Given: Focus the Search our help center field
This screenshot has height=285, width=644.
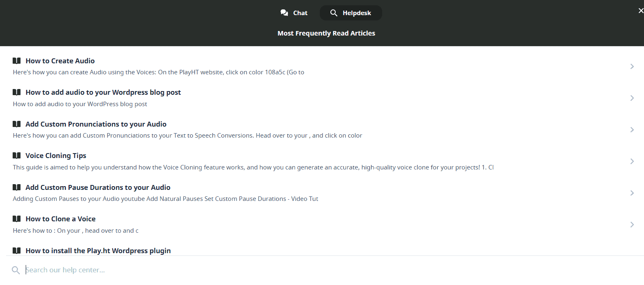Looking at the screenshot, I should 163,270.
